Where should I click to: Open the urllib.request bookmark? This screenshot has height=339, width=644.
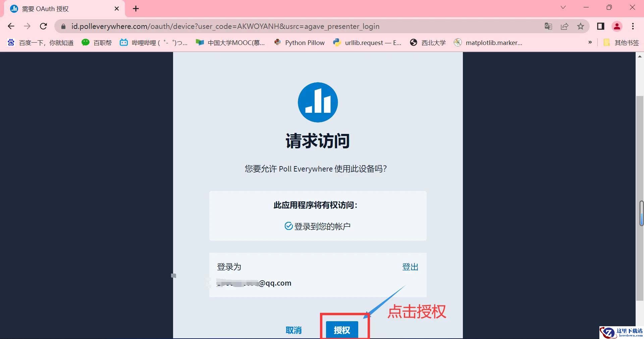[x=367, y=43]
